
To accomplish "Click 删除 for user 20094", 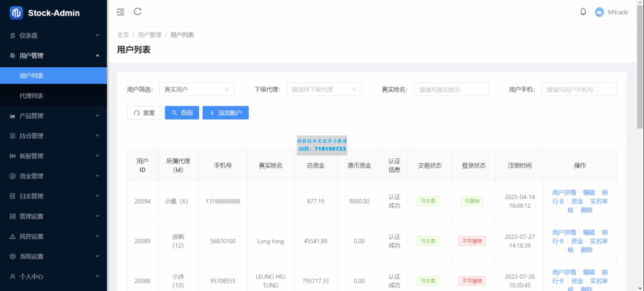I will tap(586, 210).
